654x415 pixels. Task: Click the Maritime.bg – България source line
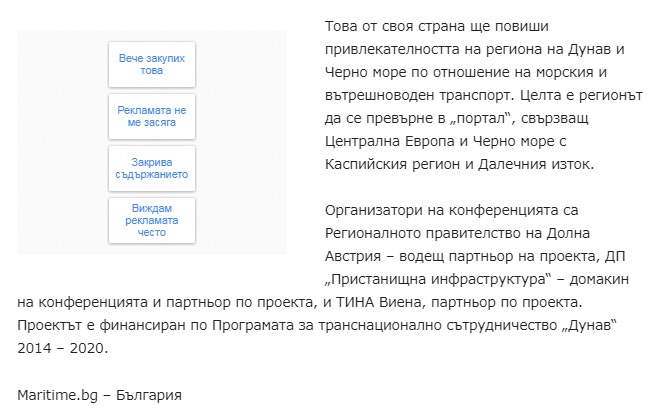click(99, 394)
